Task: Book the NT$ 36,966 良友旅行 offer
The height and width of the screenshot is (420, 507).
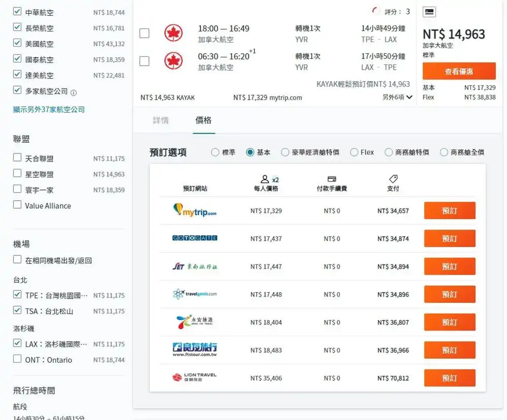Action: (450, 350)
